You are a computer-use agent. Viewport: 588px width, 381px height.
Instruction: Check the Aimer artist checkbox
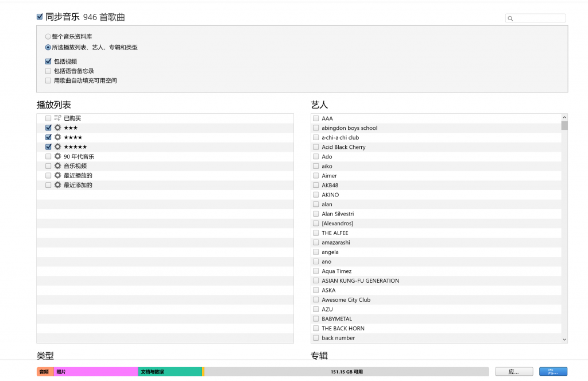(316, 175)
